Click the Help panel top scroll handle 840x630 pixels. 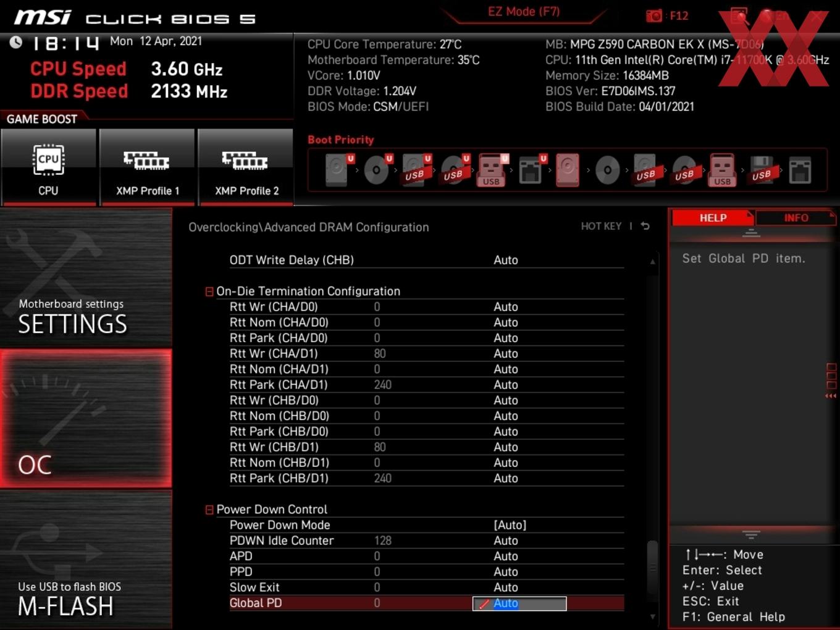pos(751,233)
